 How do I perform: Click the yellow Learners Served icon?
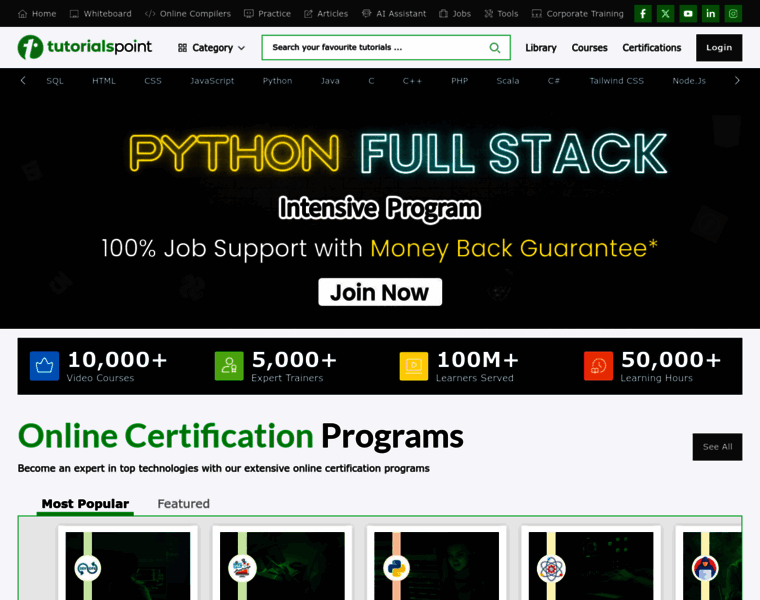click(x=414, y=366)
